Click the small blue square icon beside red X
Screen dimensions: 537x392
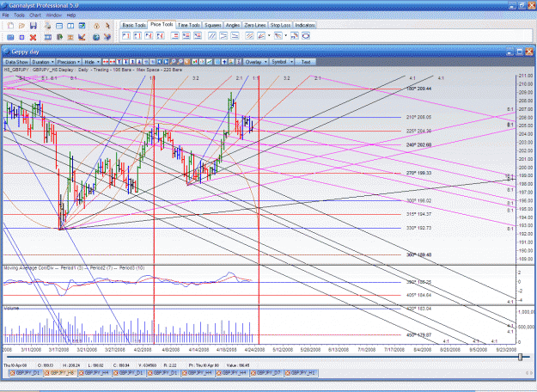click(22, 37)
